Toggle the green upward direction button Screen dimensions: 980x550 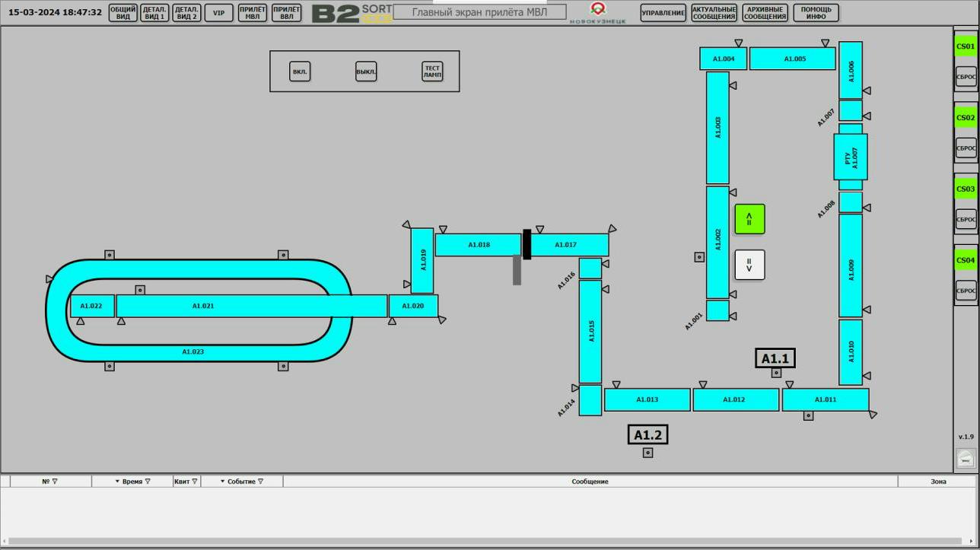click(x=749, y=219)
